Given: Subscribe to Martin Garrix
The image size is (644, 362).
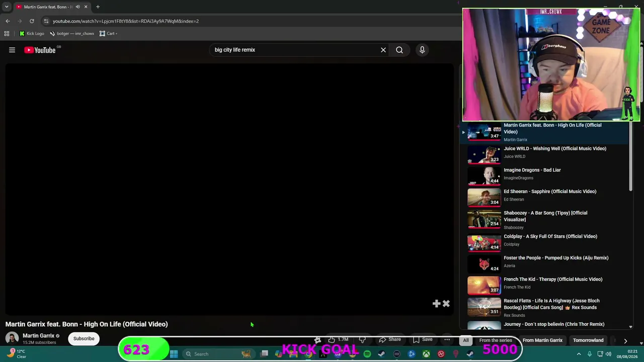Looking at the screenshot, I should tap(84, 338).
